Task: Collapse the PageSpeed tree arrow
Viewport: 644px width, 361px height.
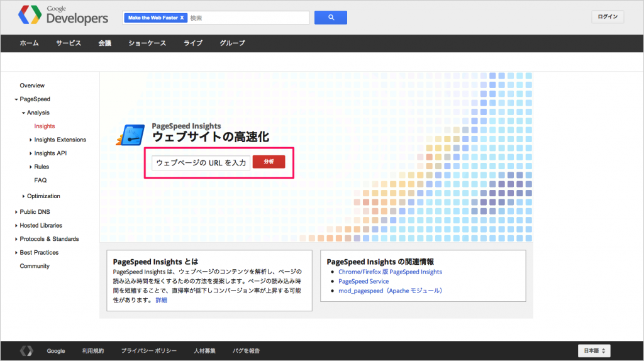Action: click(x=16, y=99)
